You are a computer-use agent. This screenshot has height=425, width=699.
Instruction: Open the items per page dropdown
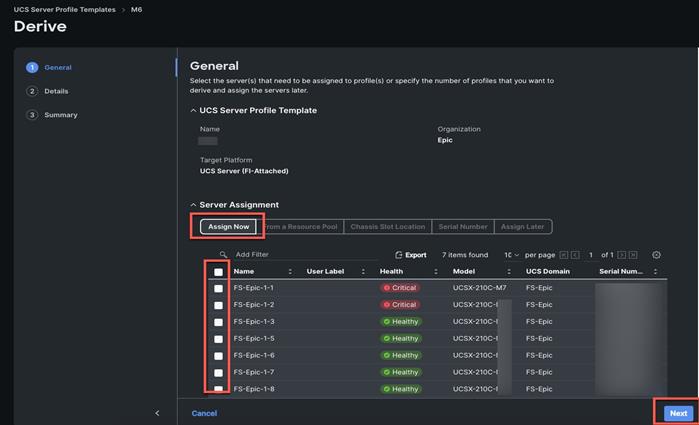pyautogui.click(x=511, y=255)
